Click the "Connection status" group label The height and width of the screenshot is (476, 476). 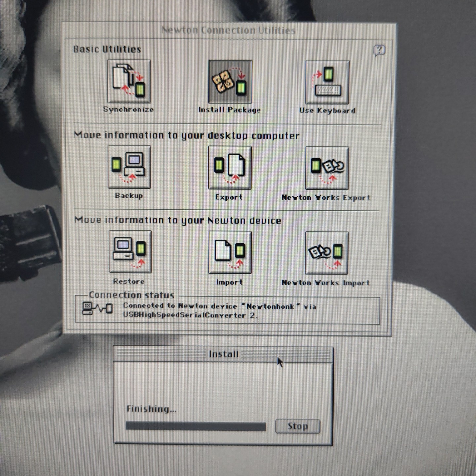pyautogui.click(x=132, y=295)
